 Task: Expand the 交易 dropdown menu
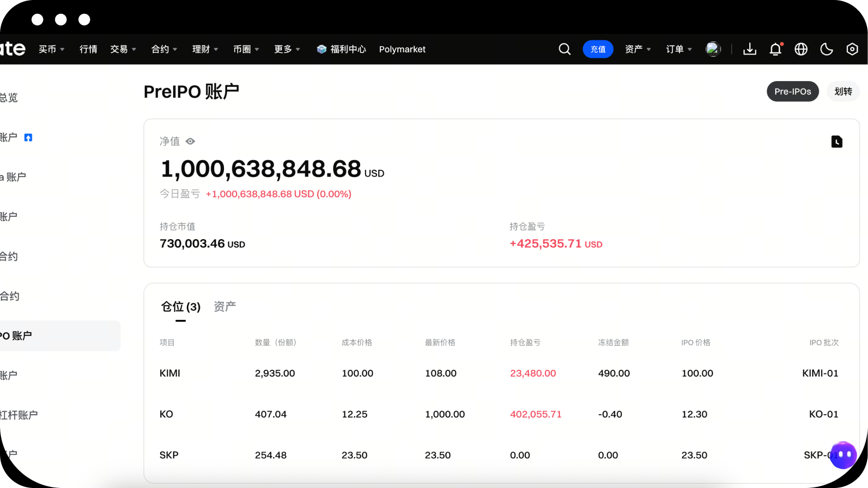pos(123,49)
